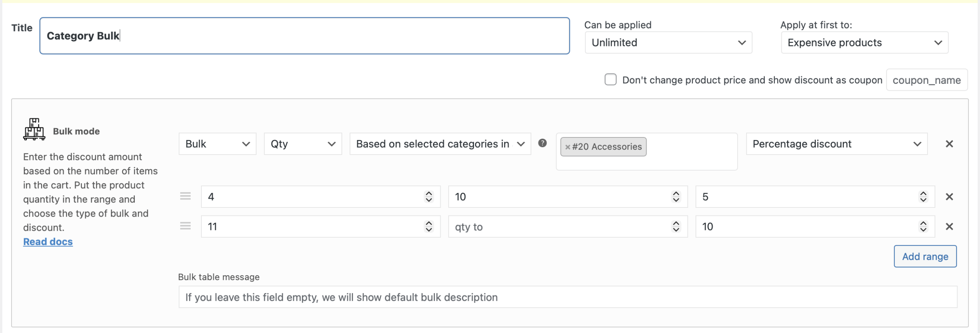
Task: Open the Read docs link
Action: (x=48, y=242)
